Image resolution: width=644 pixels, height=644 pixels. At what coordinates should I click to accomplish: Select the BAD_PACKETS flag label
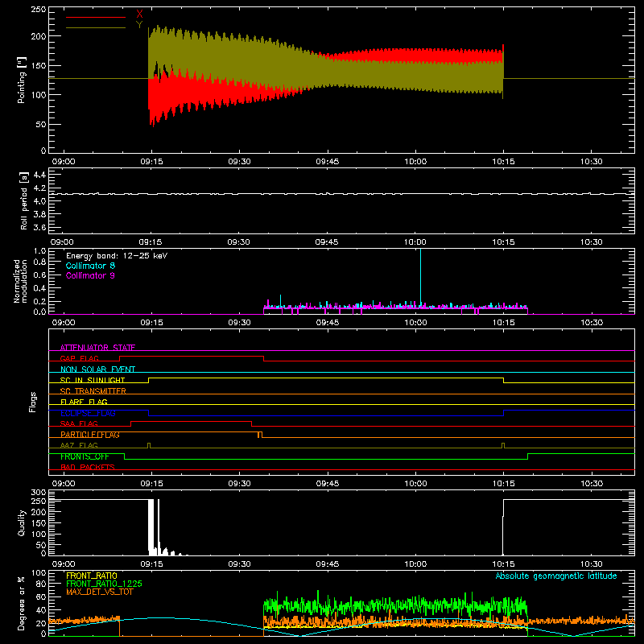point(88,467)
